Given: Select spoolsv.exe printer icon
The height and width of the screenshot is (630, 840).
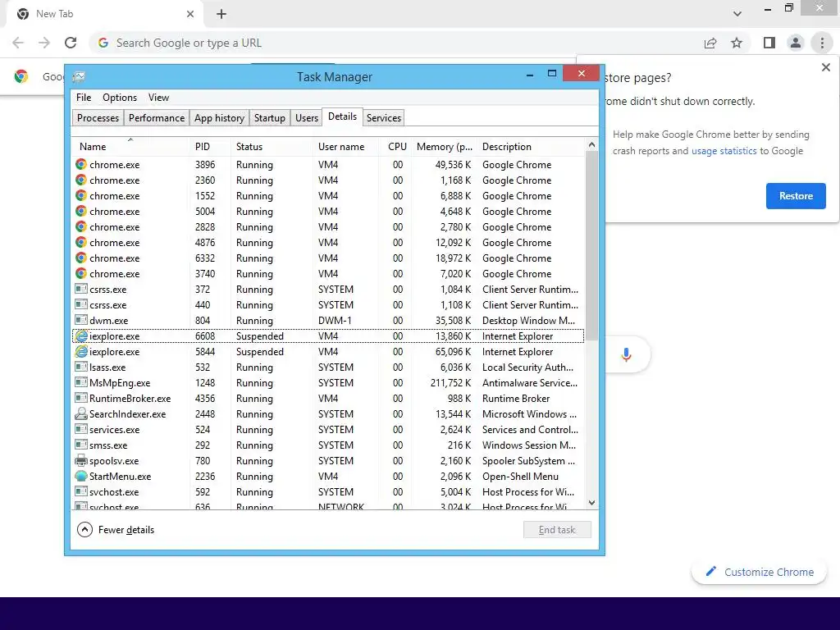Looking at the screenshot, I should click(81, 460).
